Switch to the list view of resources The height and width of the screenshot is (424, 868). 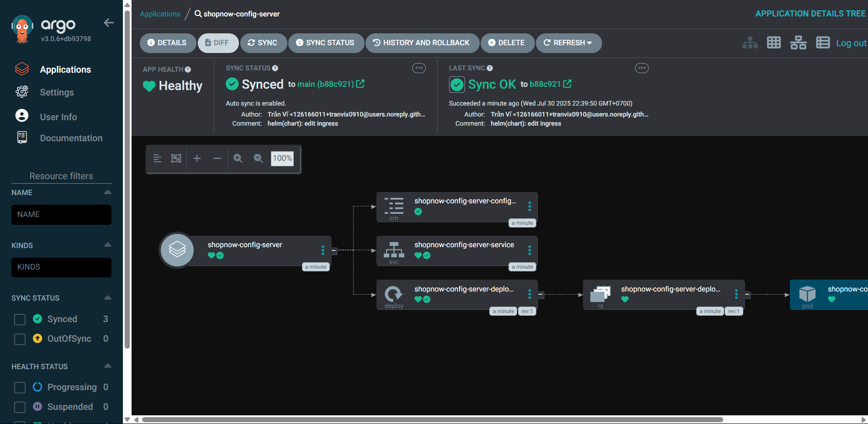click(823, 42)
